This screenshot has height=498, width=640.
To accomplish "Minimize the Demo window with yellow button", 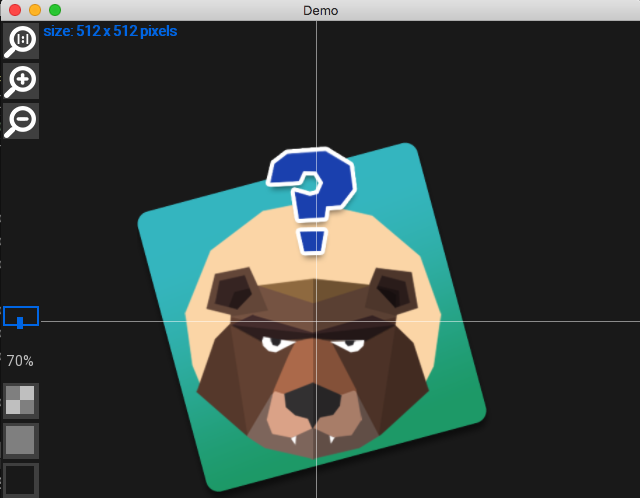I will [x=35, y=10].
